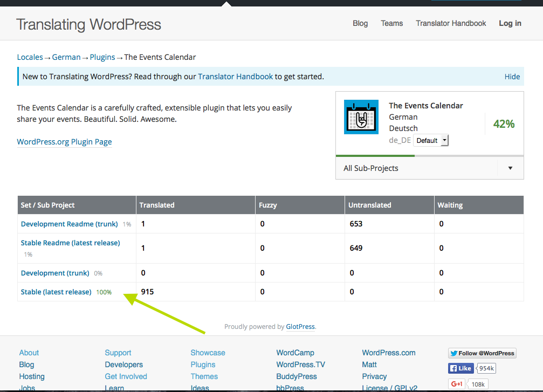
Task: Open WordPress.TV footer link
Action: point(300,365)
